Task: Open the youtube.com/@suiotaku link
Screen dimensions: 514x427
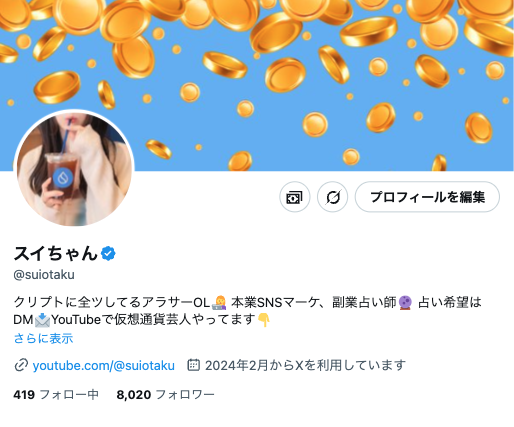Action: tap(104, 366)
